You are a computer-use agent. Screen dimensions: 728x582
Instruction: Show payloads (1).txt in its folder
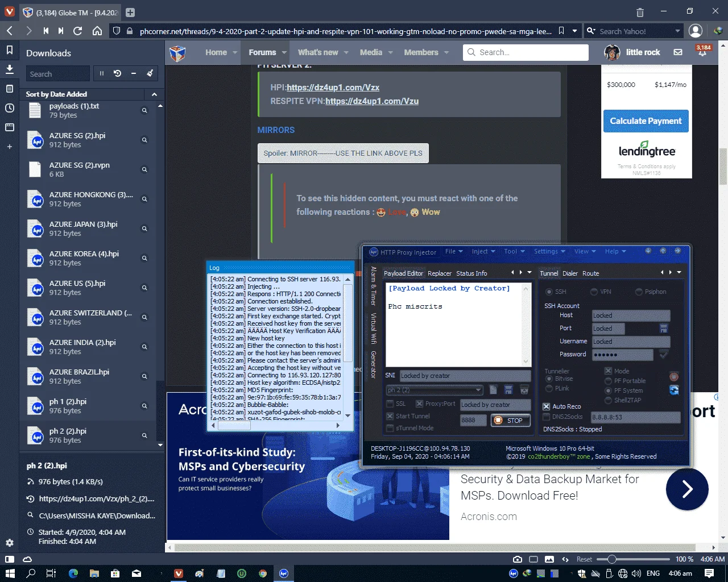[144, 110]
